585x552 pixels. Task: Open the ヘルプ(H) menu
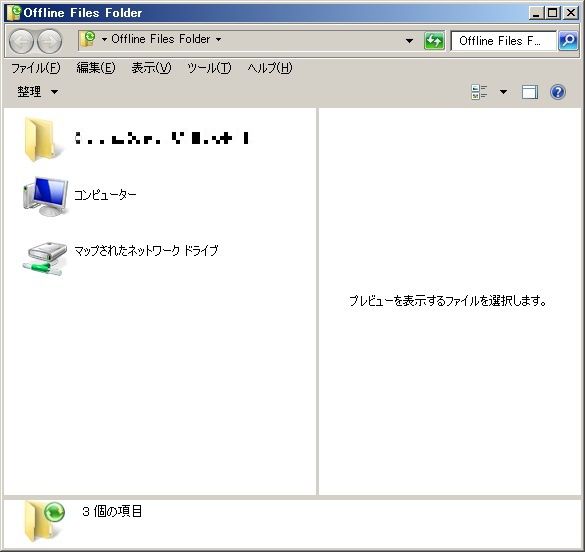(x=270, y=68)
